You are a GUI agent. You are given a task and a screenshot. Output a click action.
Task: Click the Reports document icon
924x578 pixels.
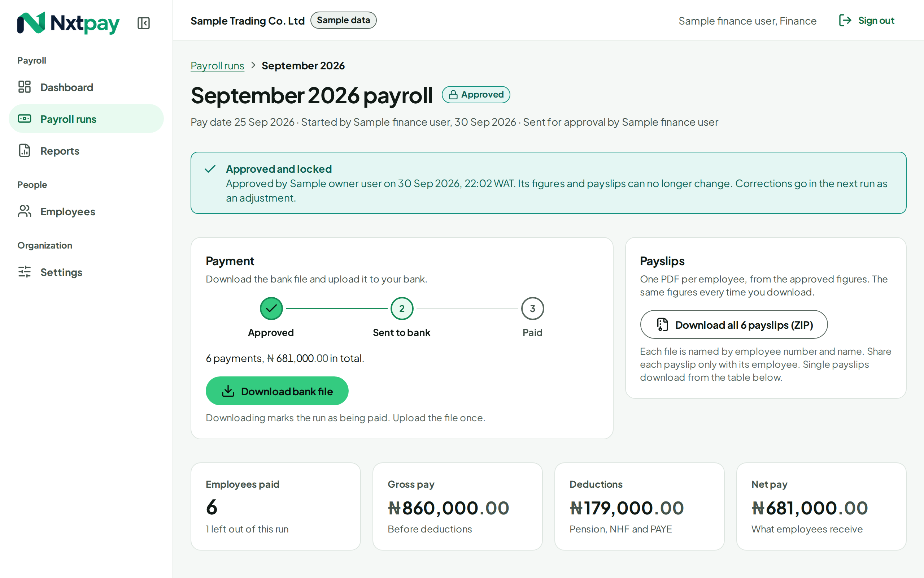[25, 150]
